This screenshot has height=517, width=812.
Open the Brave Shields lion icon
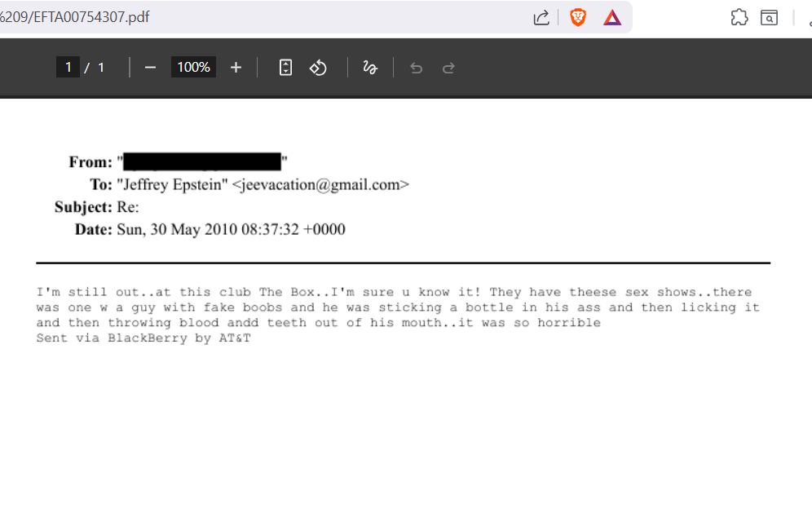[x=578, y=18]
